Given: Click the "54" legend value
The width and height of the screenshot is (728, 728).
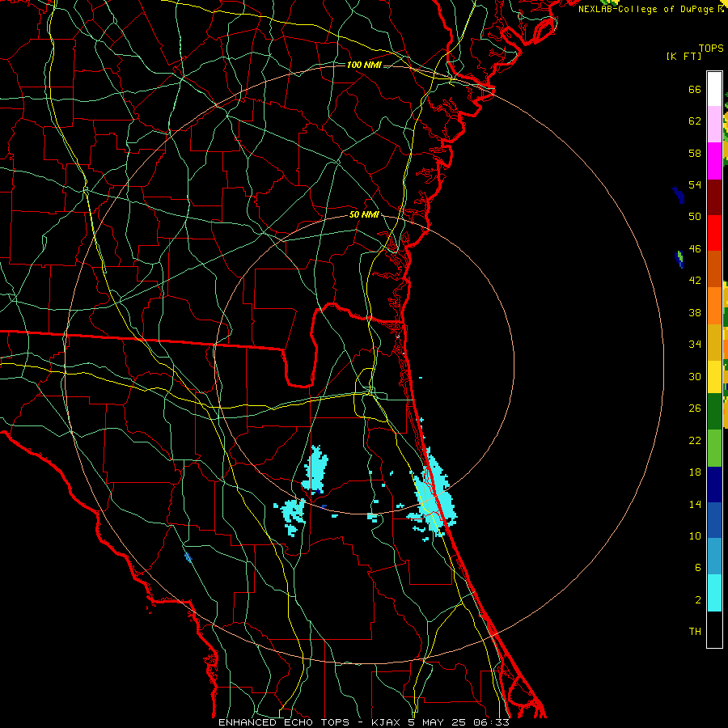Looking at the screenshot, I should [695, 184].
